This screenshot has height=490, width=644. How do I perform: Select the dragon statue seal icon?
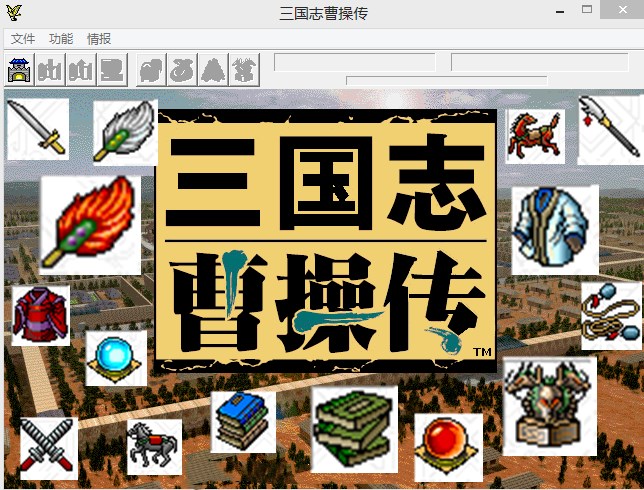[x=550, y=406]
